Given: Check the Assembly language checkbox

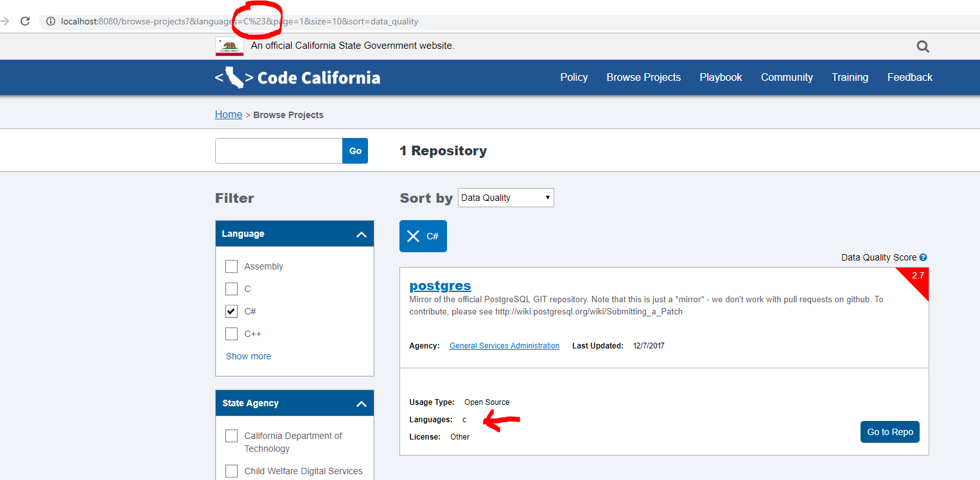Looking at the screenshot, I should [232, 266].
